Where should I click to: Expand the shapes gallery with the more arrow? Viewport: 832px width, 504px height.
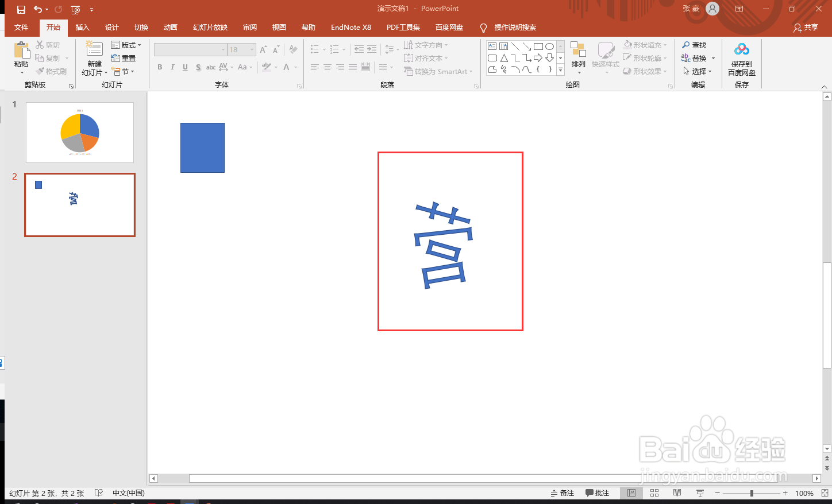pos(560,70)
